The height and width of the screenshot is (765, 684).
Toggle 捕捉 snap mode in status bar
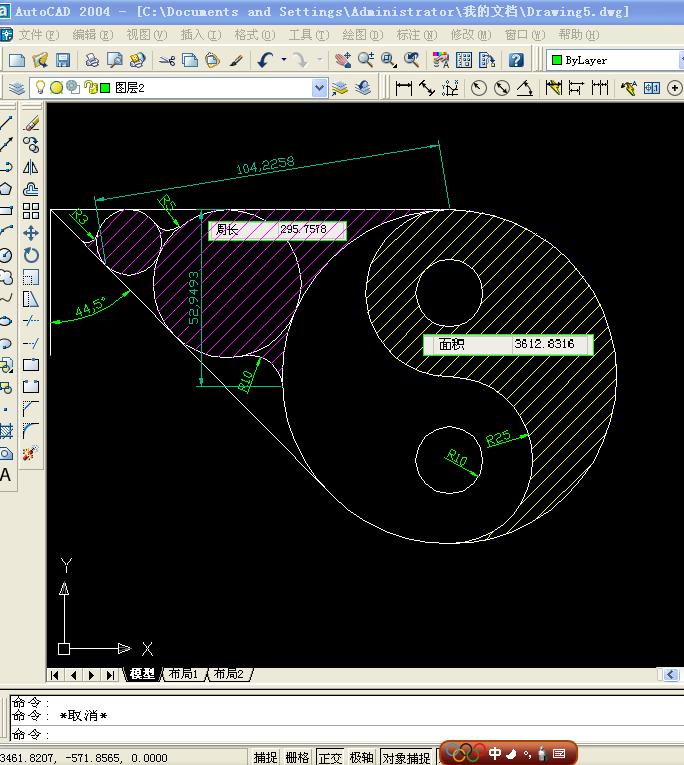coord(265,757)
